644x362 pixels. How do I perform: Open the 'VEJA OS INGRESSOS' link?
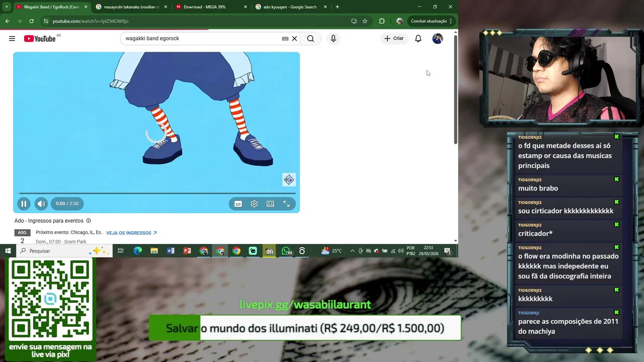click(132, 233)
